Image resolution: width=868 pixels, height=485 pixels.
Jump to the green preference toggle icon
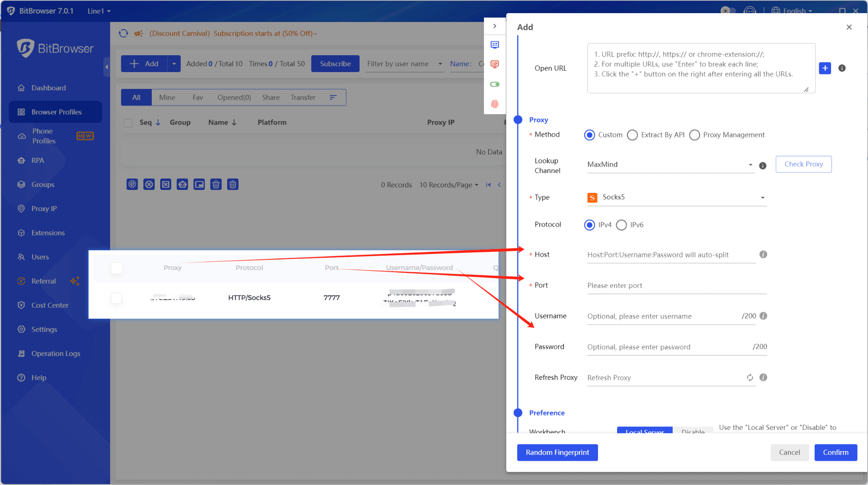pos(495,84)
